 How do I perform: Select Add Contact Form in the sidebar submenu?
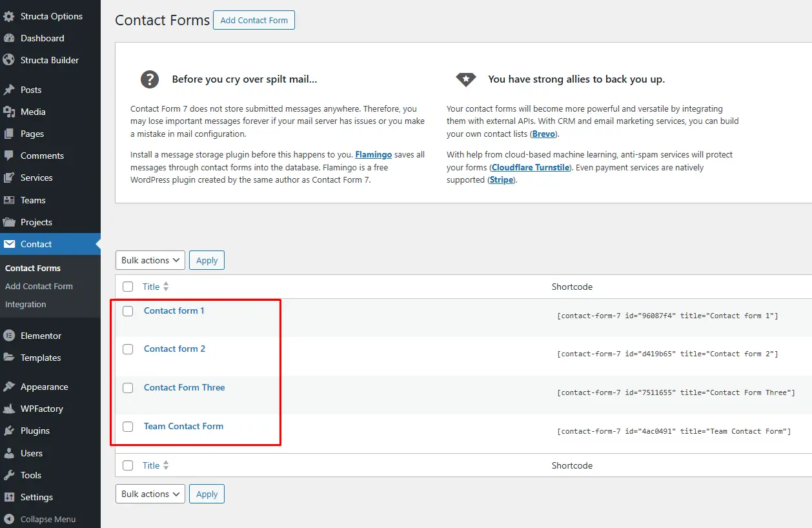tap(39, 286)
